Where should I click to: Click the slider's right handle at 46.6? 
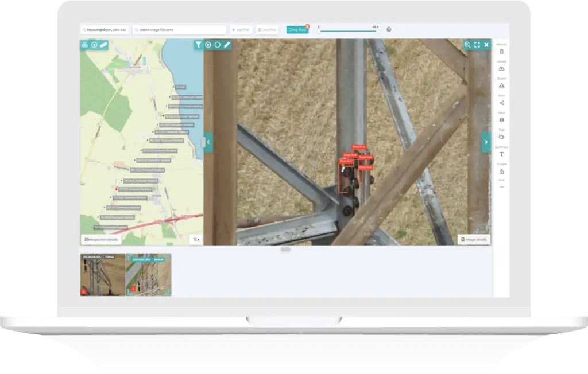377,31
